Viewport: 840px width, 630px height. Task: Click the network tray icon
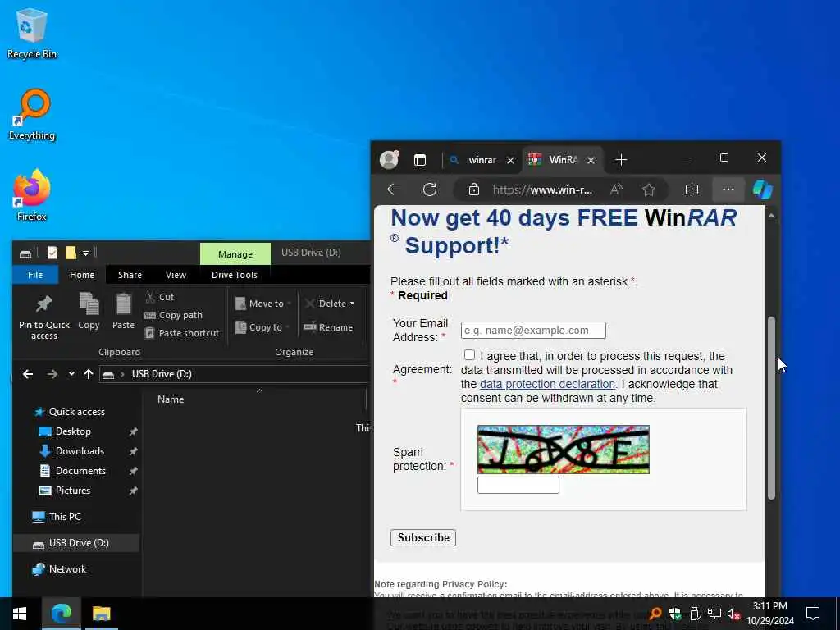(x=714, y=614)
